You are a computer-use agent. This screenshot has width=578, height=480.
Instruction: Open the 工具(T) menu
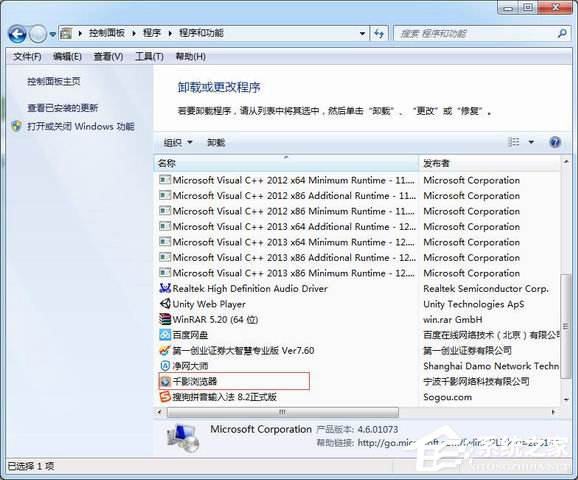[149, 56]
